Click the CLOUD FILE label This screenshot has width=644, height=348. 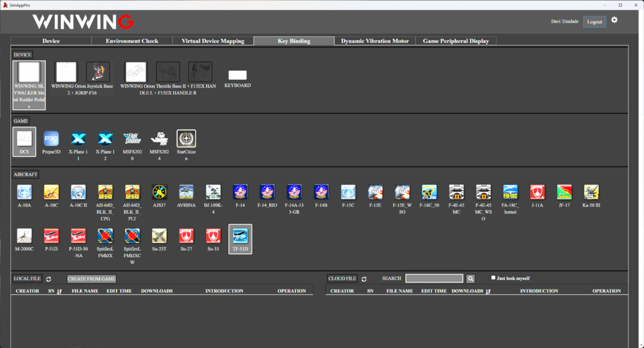pyautogui.click(x=342, y=279)
